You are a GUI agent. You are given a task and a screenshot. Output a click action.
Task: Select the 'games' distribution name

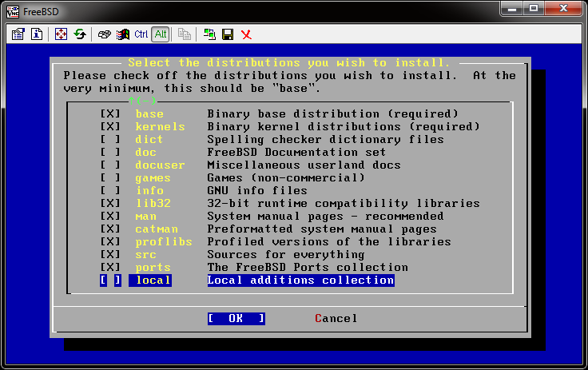pos(153,177)
